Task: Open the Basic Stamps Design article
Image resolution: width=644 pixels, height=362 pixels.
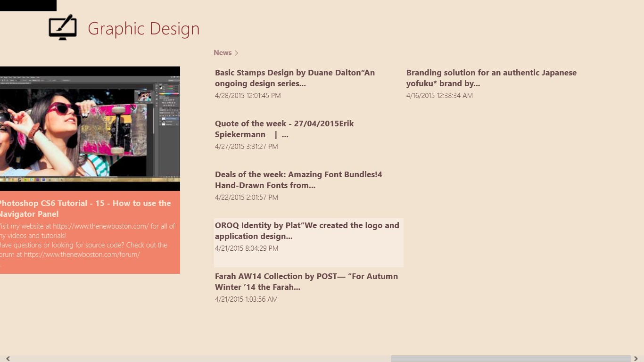Action: [x=295, y=78]
